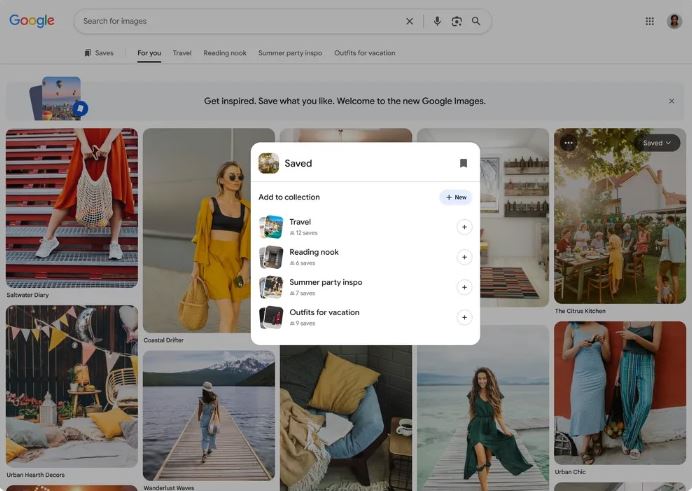Add image to Reading nook collection
This screenshot has width=692, height=491.
pyautogui.click(x=464, y=257)
